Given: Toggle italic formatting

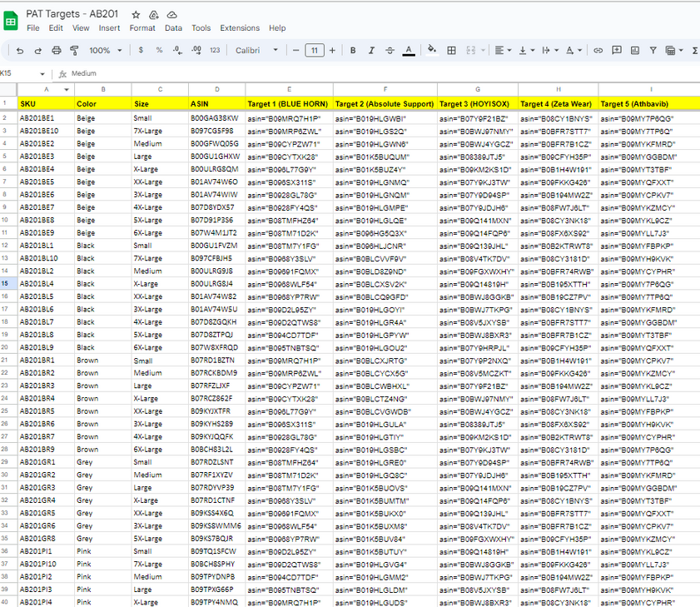Looking at the screenshot, I should (371, 51).
